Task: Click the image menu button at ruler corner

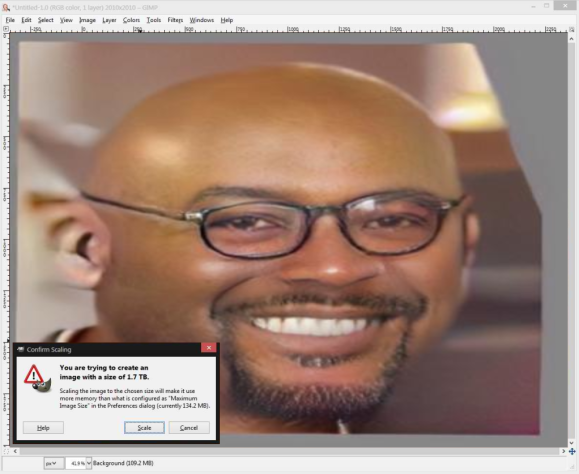Action: tap(6, 29)
